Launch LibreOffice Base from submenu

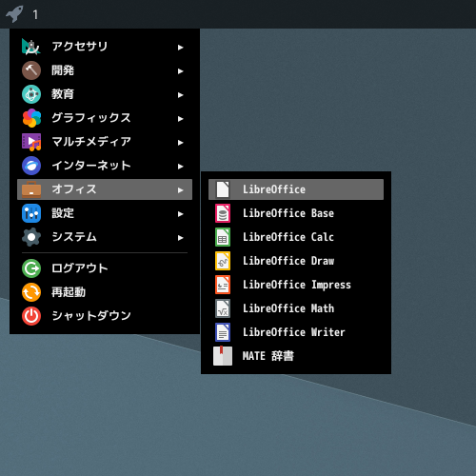296,213
